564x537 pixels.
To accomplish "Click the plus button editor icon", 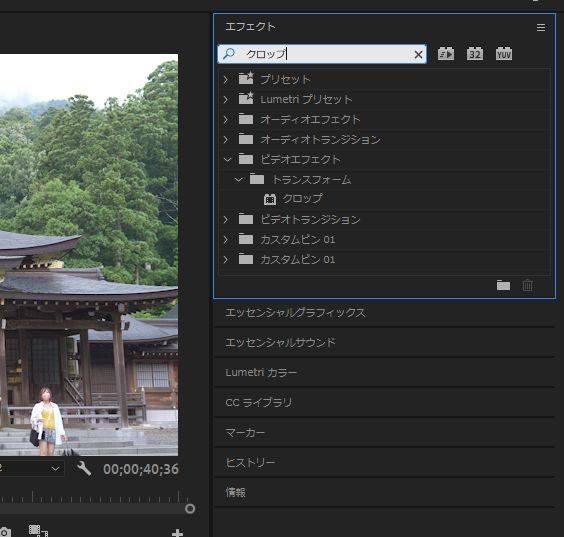I will pos(177,532).
